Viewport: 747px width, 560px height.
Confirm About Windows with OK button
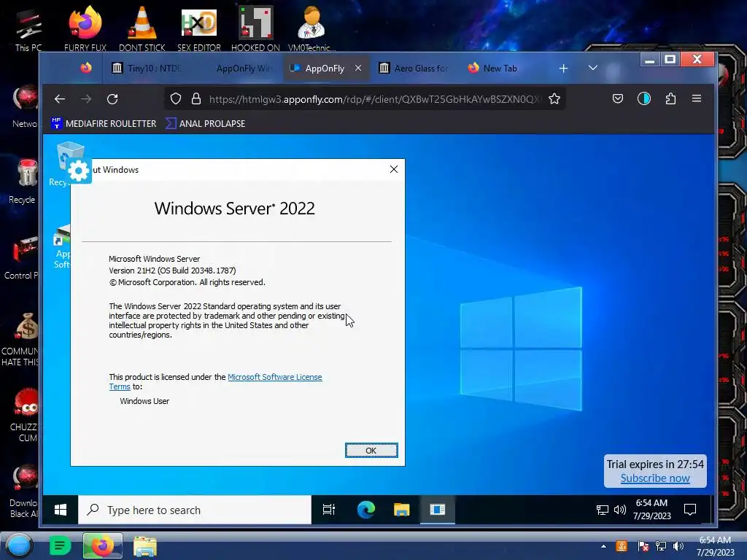point(371,451)
